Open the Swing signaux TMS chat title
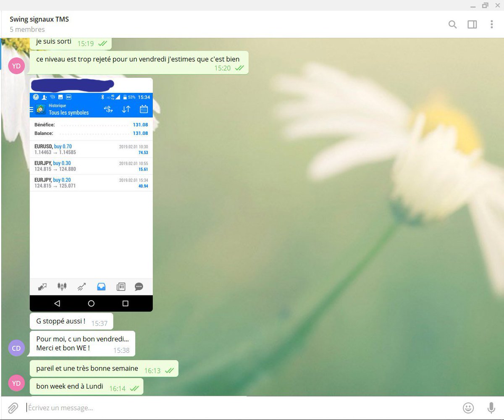The width and height of the screenshot is (504, 420). point(39,19)
